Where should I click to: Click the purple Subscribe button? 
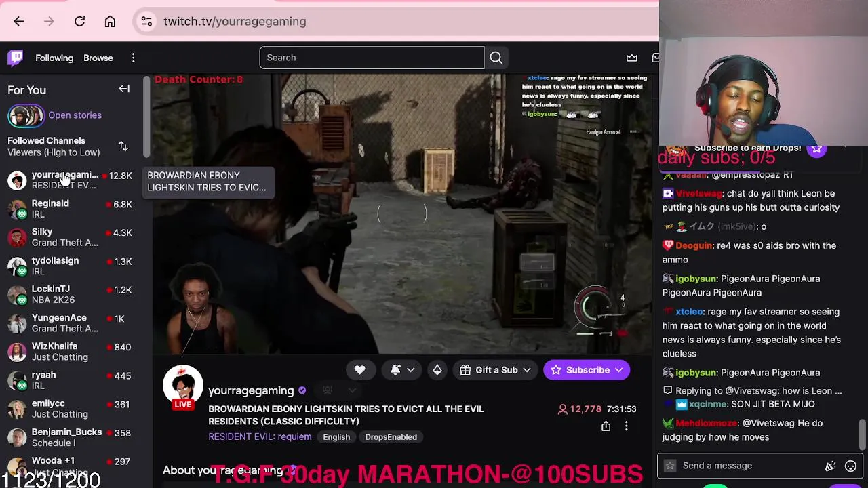click(x=587, y=370)
